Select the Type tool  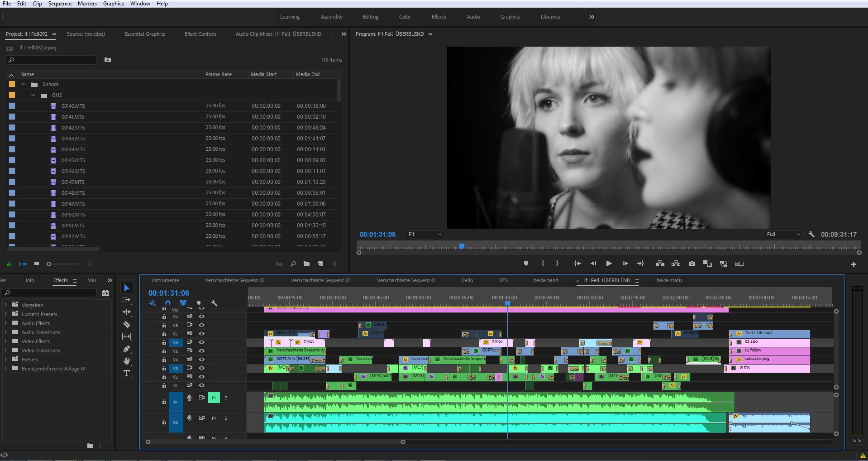pos(127,373)
